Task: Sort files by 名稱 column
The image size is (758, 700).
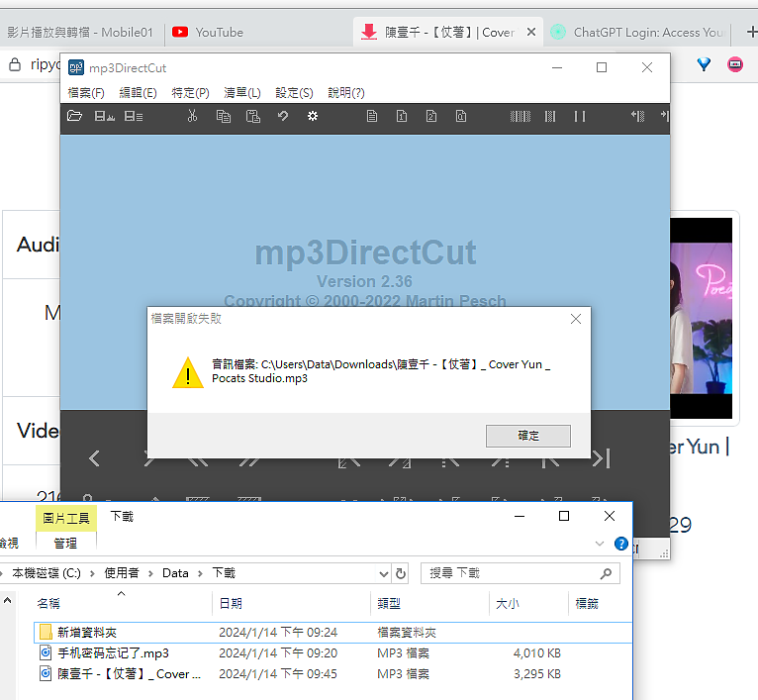Action: point(48,604)
